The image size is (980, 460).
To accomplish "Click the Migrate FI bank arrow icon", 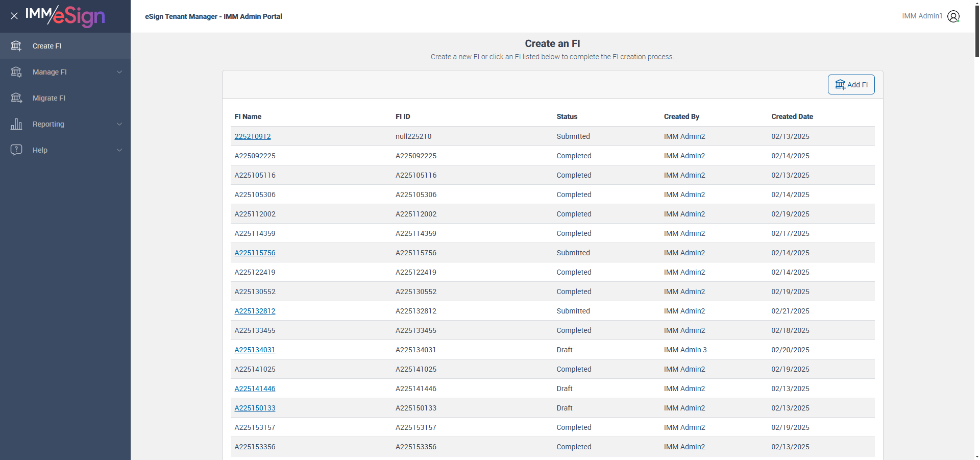I will [x=16, y=98].
